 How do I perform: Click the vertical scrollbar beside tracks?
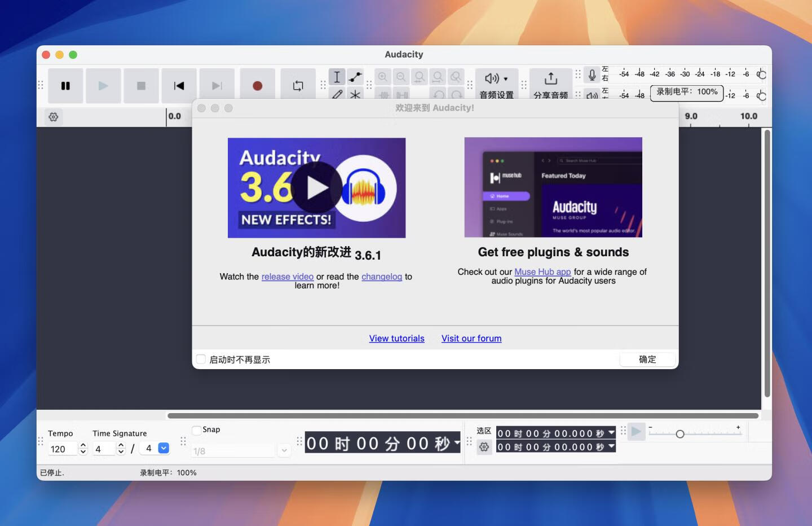pyautogui.click(x=767, y=263)
